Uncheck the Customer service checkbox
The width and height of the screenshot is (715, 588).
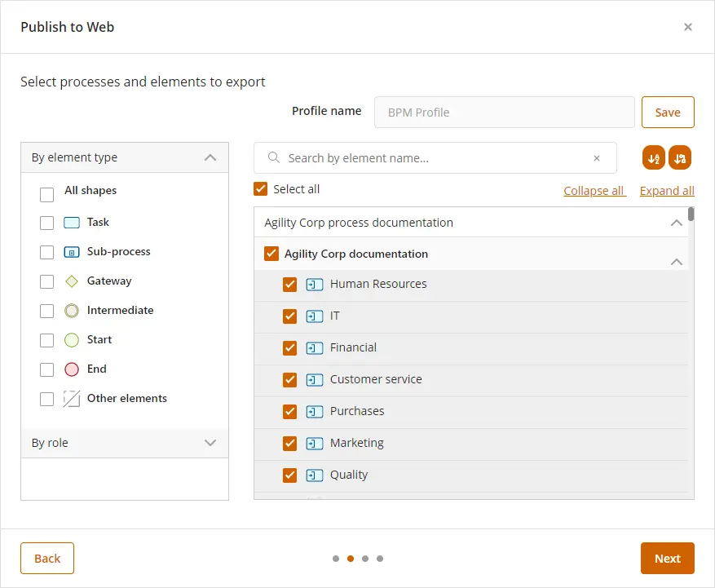[289, 380]
